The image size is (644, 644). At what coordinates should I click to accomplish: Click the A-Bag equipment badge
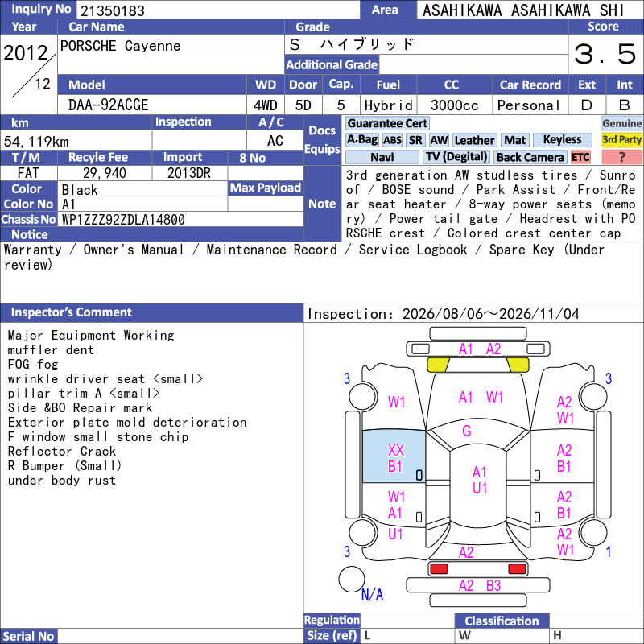pos(361,140)
